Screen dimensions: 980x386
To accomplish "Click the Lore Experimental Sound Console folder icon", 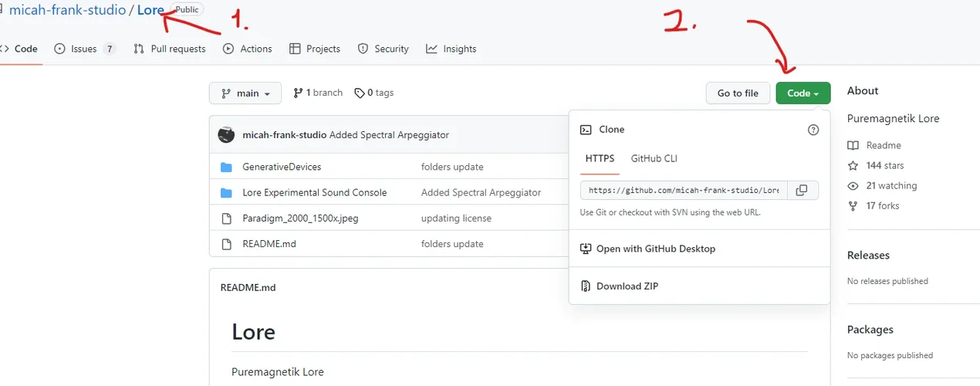I will click(x=226, y=192).
